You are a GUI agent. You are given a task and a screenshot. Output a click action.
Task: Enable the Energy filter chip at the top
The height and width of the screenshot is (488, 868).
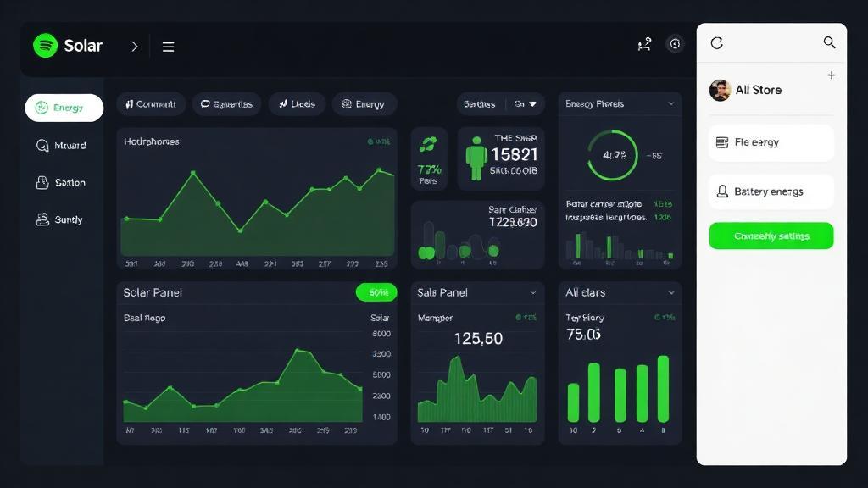(x=364, y=103)
